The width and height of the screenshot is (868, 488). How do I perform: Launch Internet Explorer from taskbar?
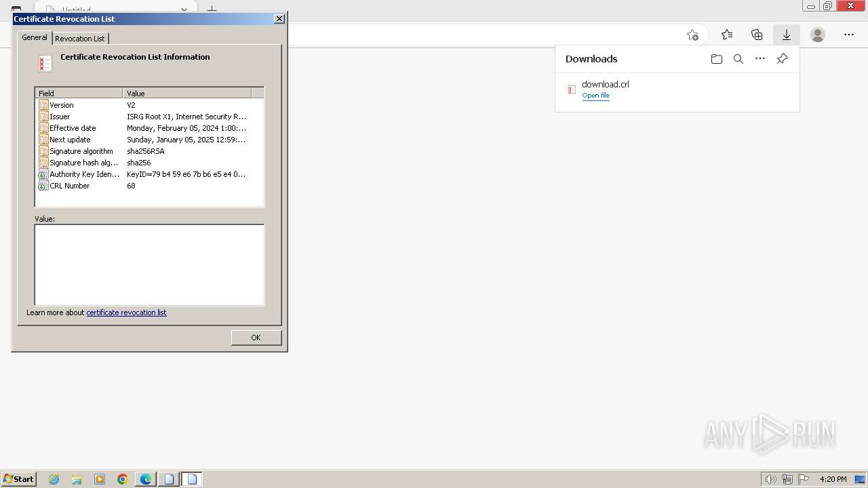click(54, 479)
